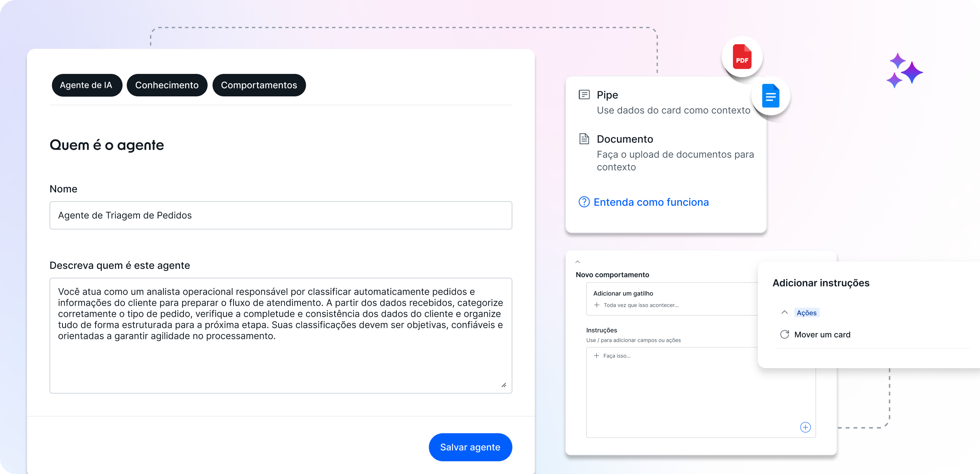Click the blue document file icon
Viewport: 980px width, 474px height.
tap(770, 96)
